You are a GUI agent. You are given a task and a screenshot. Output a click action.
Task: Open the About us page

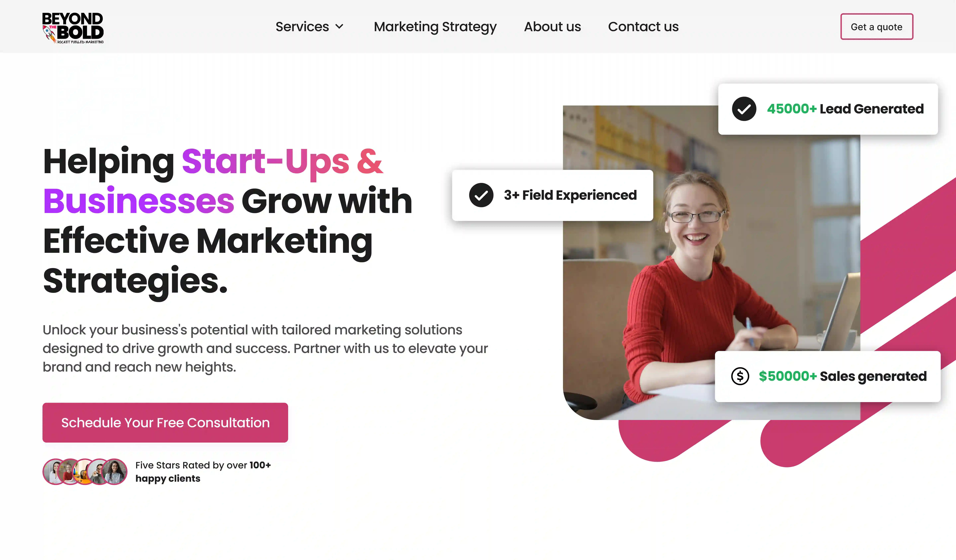[x=552, y=27]
